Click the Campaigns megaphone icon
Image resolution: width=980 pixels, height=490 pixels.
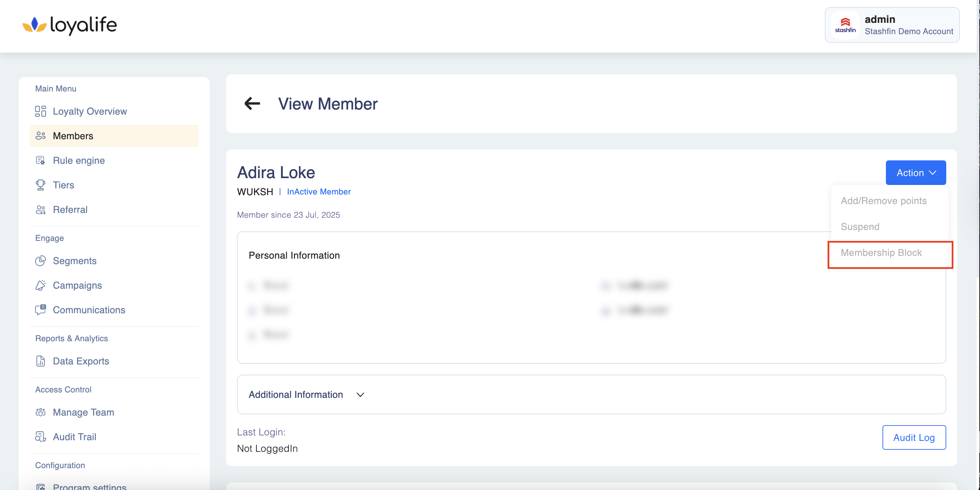point(40,286)
